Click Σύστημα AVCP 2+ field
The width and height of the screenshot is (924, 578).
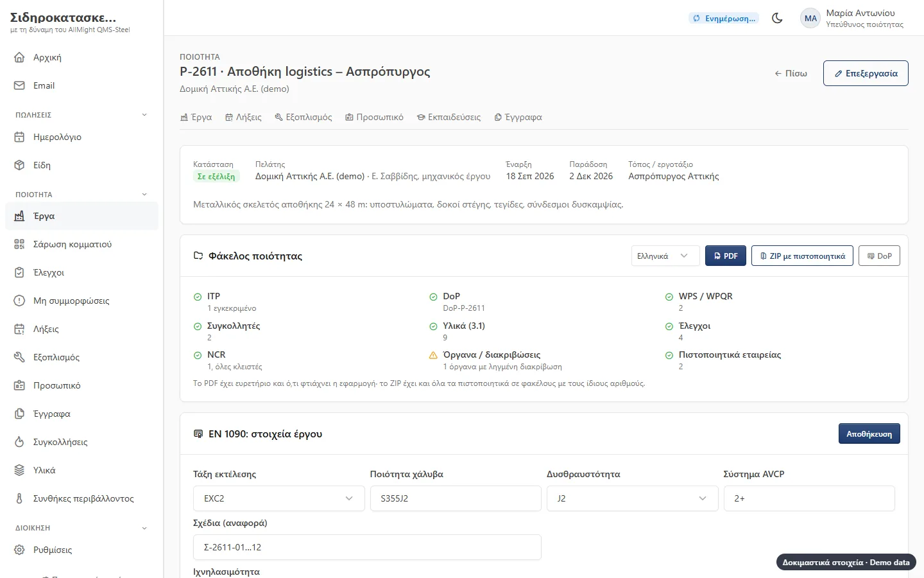coord(809,498)
